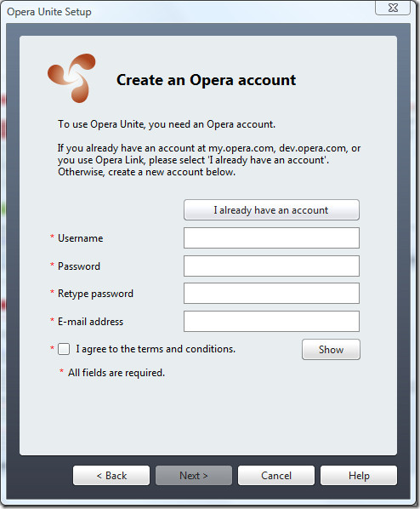
Task: Click the 'Password' label
Action: point(79,266)
